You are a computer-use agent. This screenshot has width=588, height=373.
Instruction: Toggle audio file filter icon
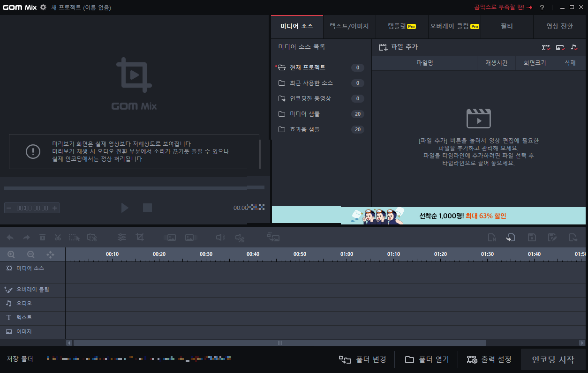point(574,47)
